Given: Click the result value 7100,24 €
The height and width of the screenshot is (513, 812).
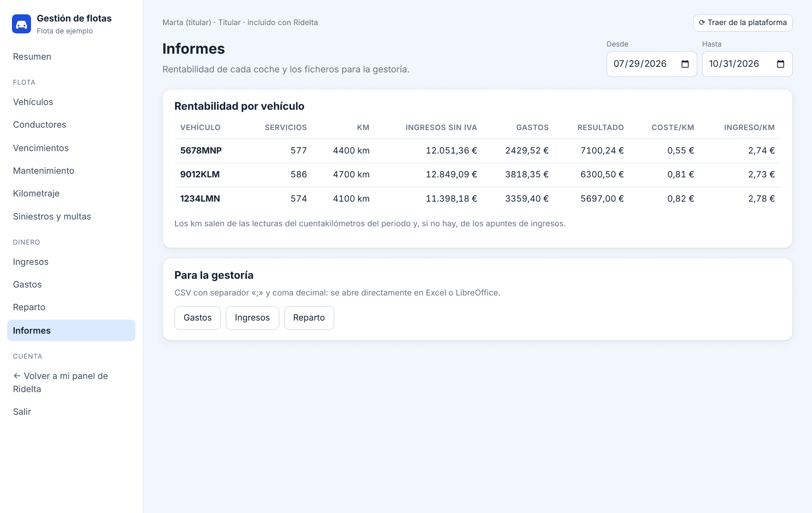Looking at the screenshot, I should [602, 151].
